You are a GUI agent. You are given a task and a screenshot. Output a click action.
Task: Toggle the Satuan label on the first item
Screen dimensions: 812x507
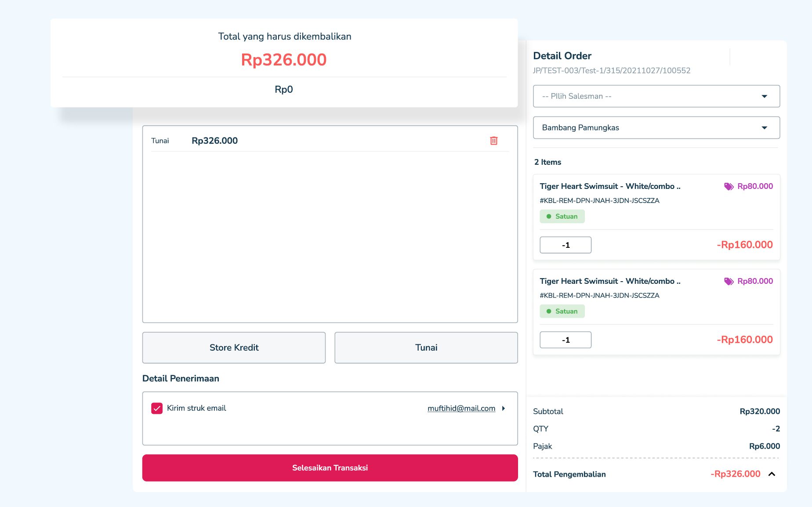[x=562, y=216]
